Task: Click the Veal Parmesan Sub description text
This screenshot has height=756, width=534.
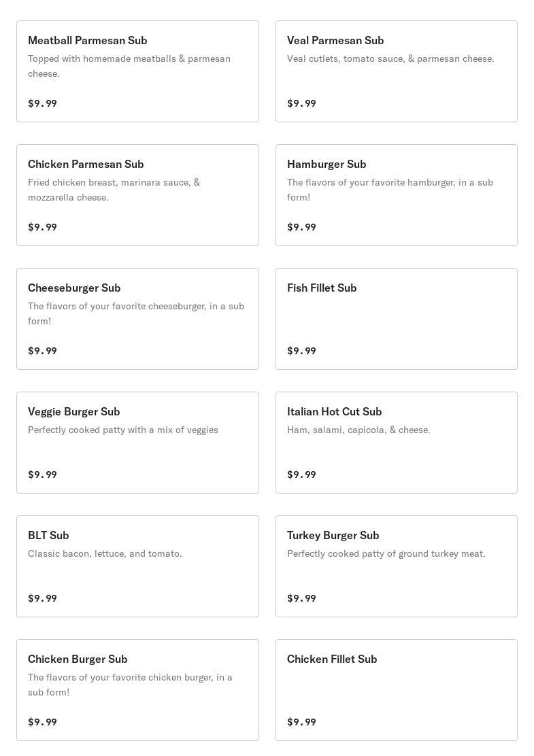Action: point(390,59)
